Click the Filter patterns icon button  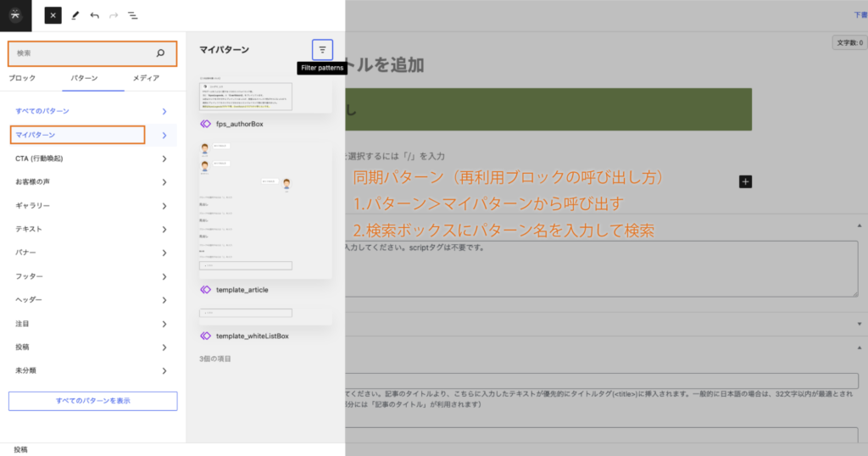(322, 49)
